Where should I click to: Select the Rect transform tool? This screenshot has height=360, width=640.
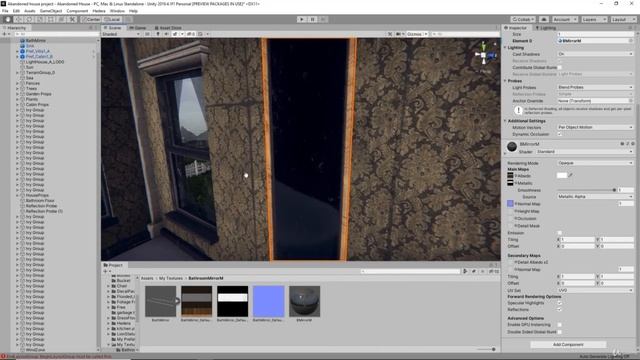51,19
